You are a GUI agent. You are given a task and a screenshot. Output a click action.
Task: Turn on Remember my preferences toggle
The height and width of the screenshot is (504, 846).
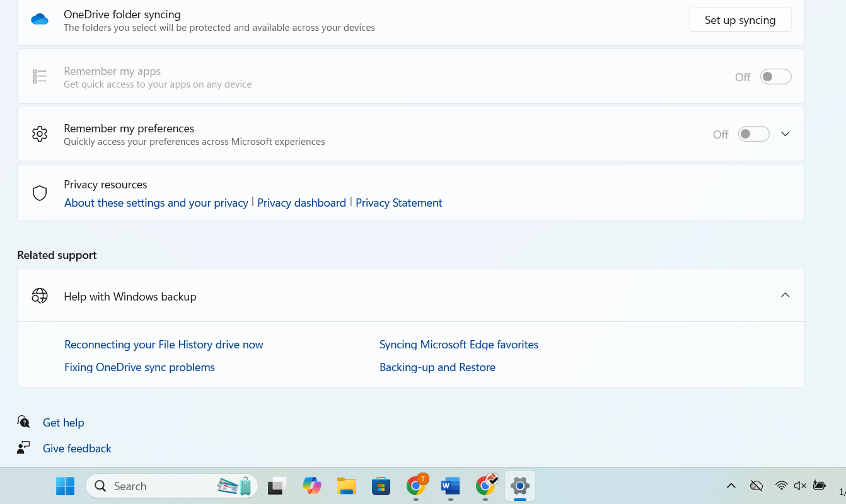pos(753,134)
